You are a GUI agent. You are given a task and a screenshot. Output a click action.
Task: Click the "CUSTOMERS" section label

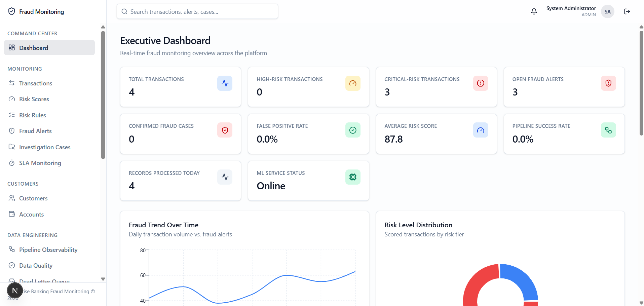point(23,184)
